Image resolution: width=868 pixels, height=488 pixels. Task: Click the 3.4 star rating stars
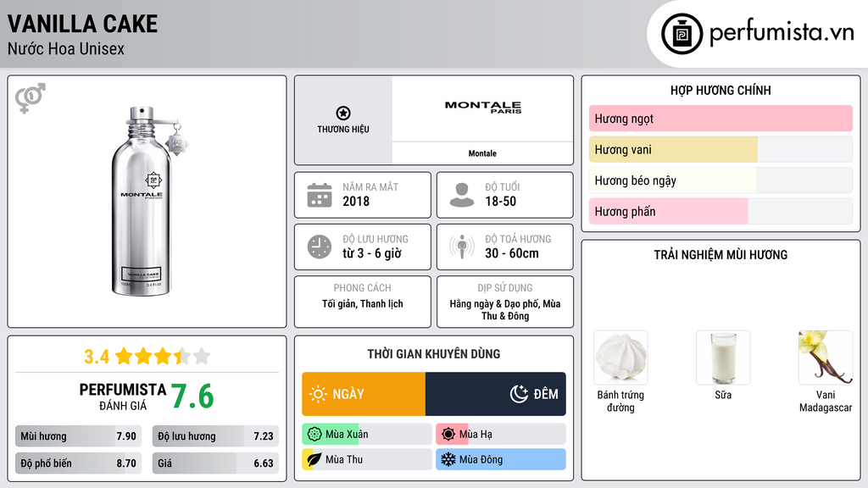(162, 356)
